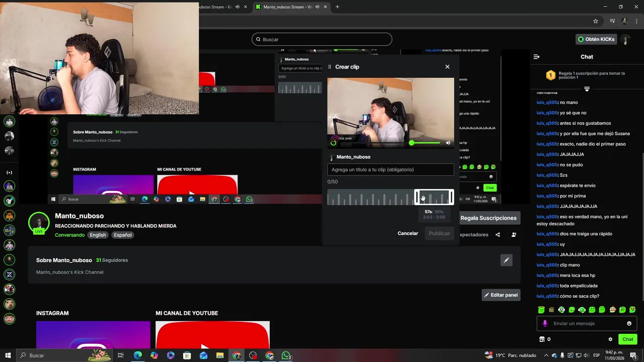Click the Windows taskbar Buscar search box
644x362 pixels.
64,355
